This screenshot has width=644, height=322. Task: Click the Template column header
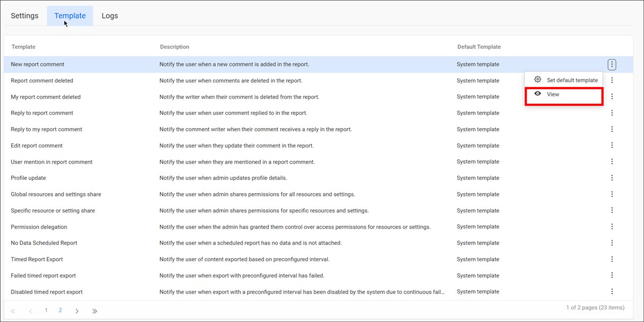pos(24,47)
